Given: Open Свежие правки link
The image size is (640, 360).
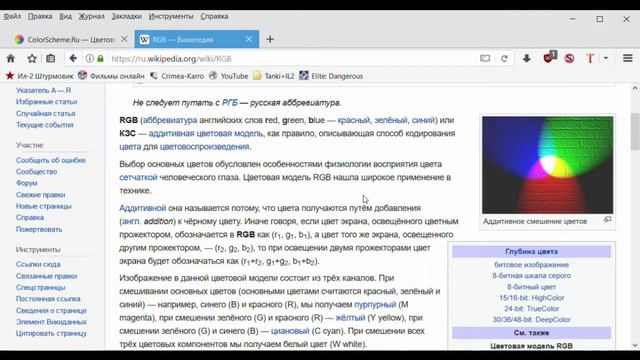Looking at the screenshot, I should pos(41,195).
